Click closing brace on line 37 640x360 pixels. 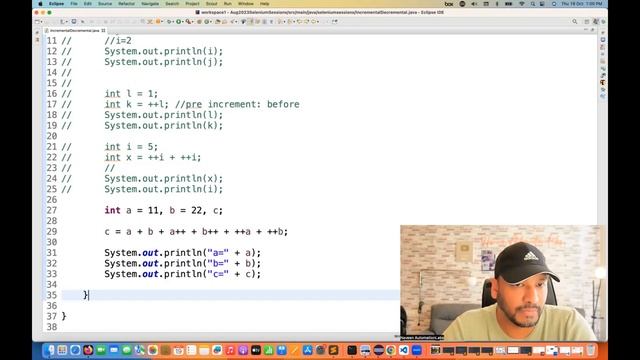(64, 316)
